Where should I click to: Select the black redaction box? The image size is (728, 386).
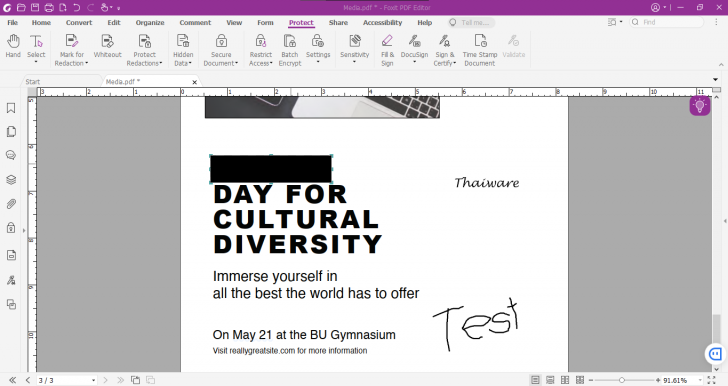click(271, 169)
